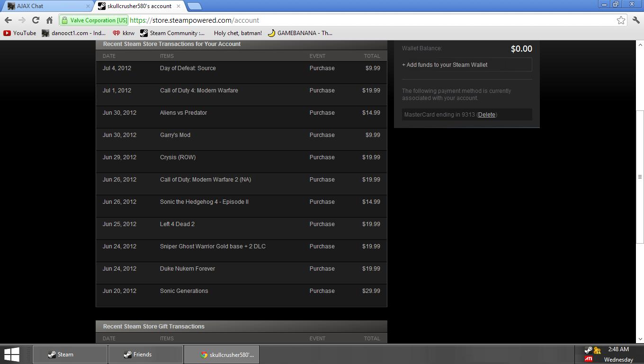Click the yellow tray icon beside Steam
Image resolution: width=644 pixels, height=364 pixels.
coord(597,350)
